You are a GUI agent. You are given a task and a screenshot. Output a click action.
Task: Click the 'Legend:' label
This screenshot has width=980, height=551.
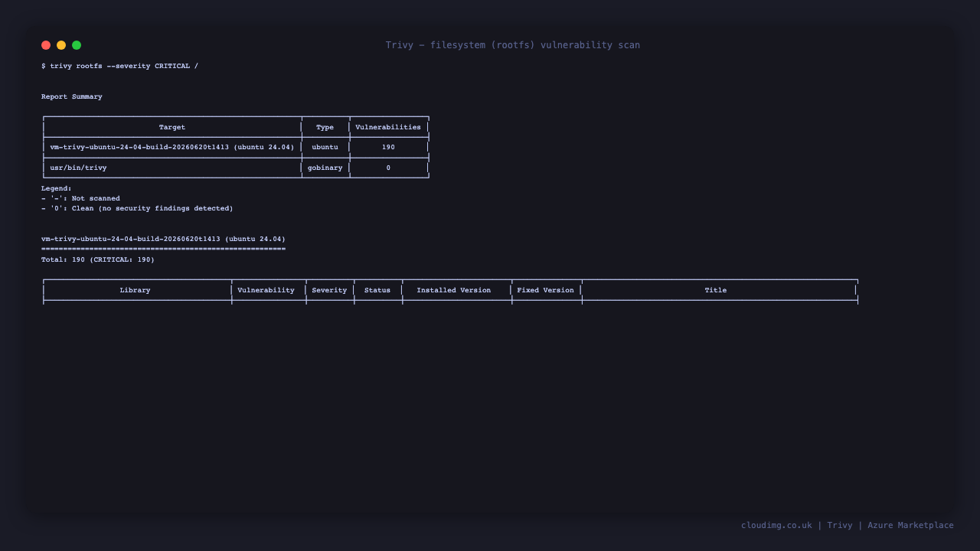(57, 188)
